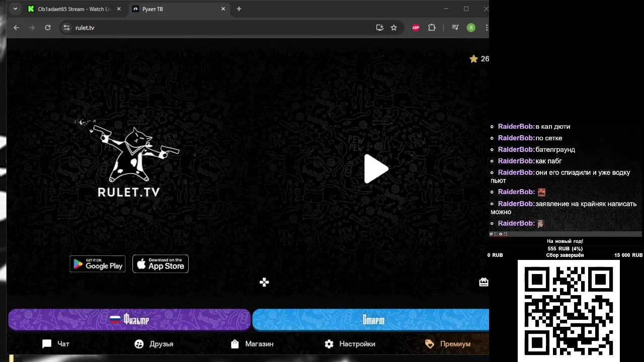Screen dimensions: 644x362
Task: Click the '555 RUB (4%)' donation amount
Action: point(565,248)
